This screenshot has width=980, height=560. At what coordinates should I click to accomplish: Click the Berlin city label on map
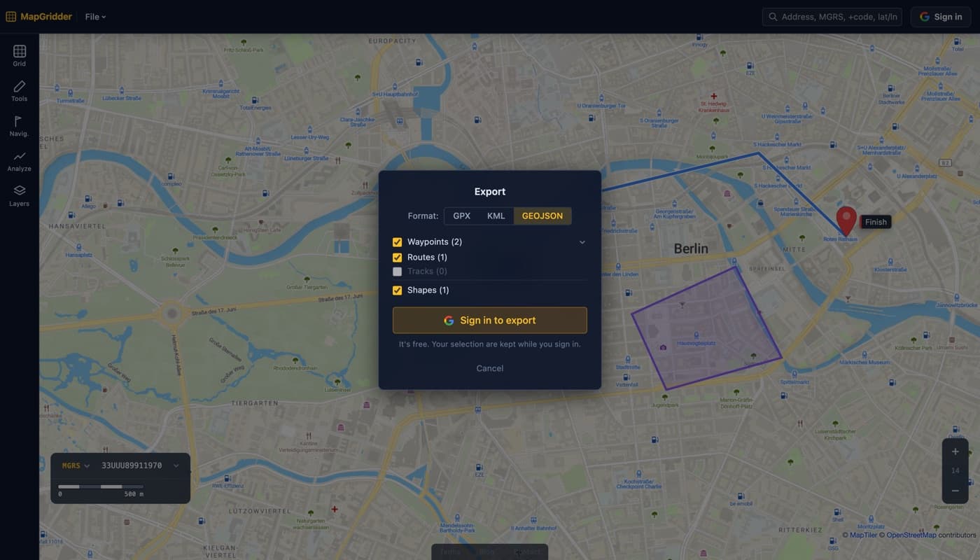click(691, 248)
